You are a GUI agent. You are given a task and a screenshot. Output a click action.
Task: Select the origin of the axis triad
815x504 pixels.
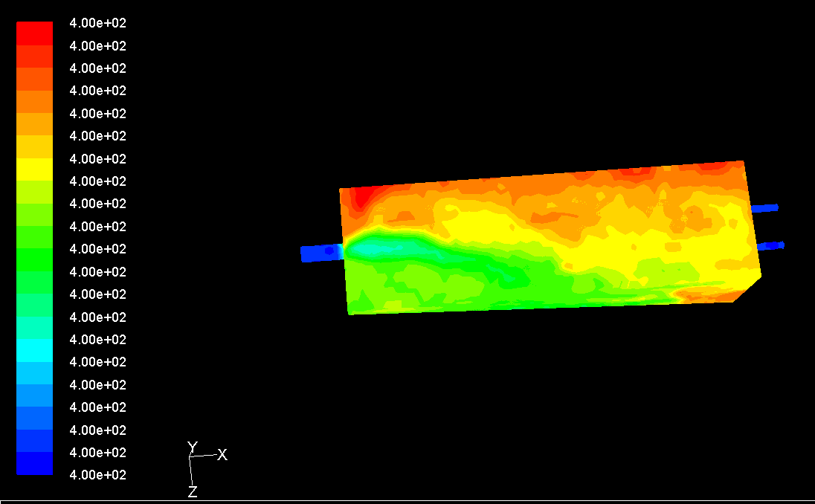click(190, 457)
